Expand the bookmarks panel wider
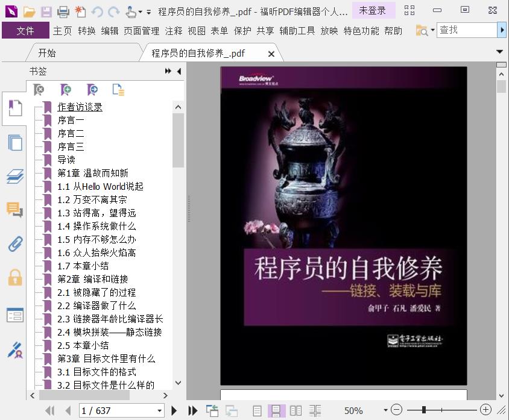Screen dimensions: 509x420 pyautogui.click(x=168, y=71)
